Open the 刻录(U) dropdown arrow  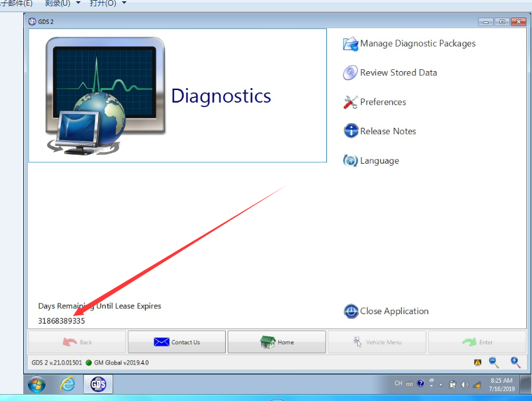(x=77, y=3)
